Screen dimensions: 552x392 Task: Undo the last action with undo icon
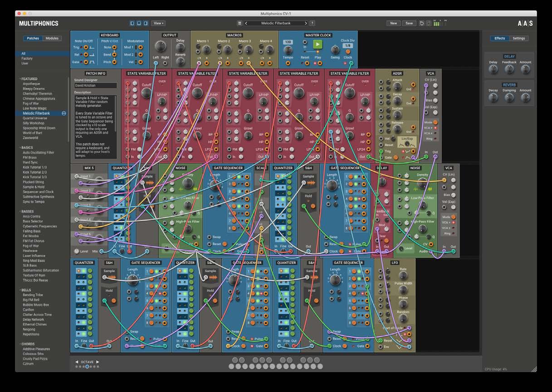coord(422,23)
